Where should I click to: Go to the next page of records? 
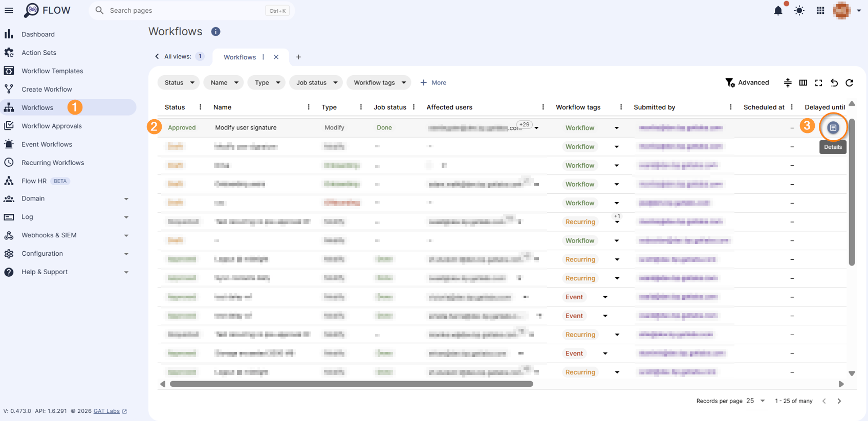point(839,401)
